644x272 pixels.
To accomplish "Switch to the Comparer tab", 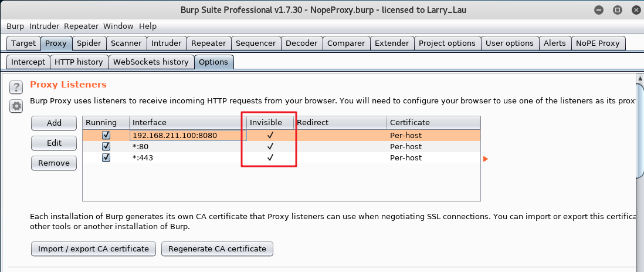I will click(x=346, y=43).
